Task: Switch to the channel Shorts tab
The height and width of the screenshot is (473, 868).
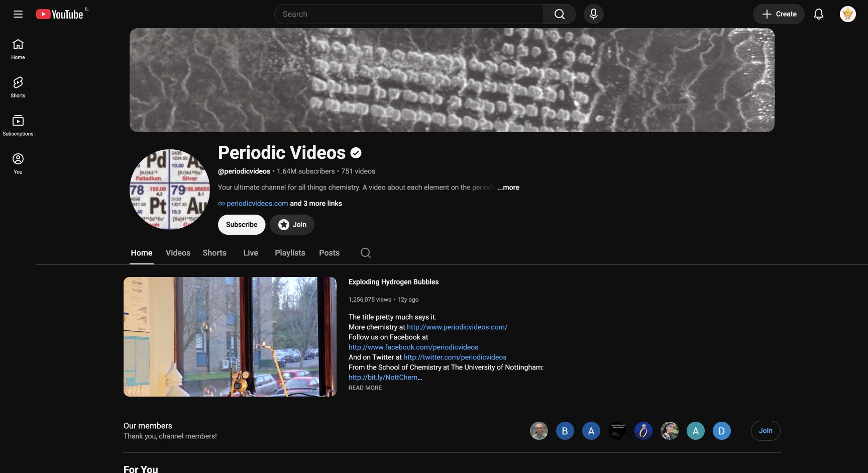Action: coord(214,253)
